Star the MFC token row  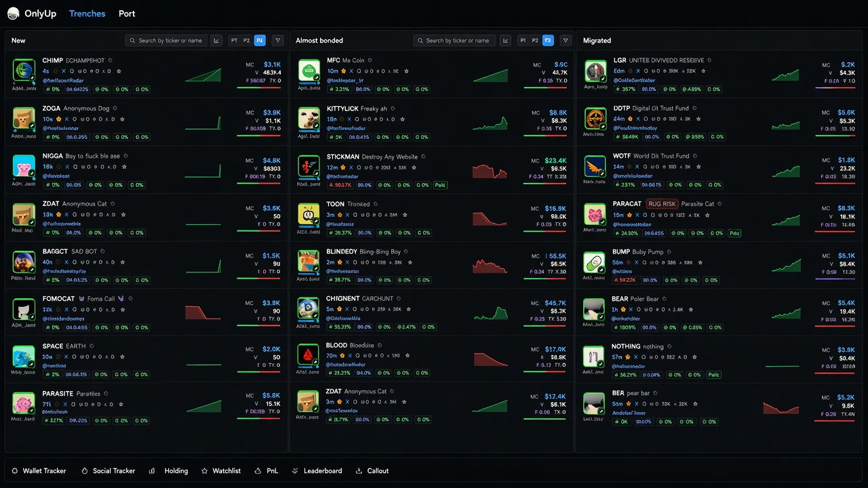click(406, 71)
